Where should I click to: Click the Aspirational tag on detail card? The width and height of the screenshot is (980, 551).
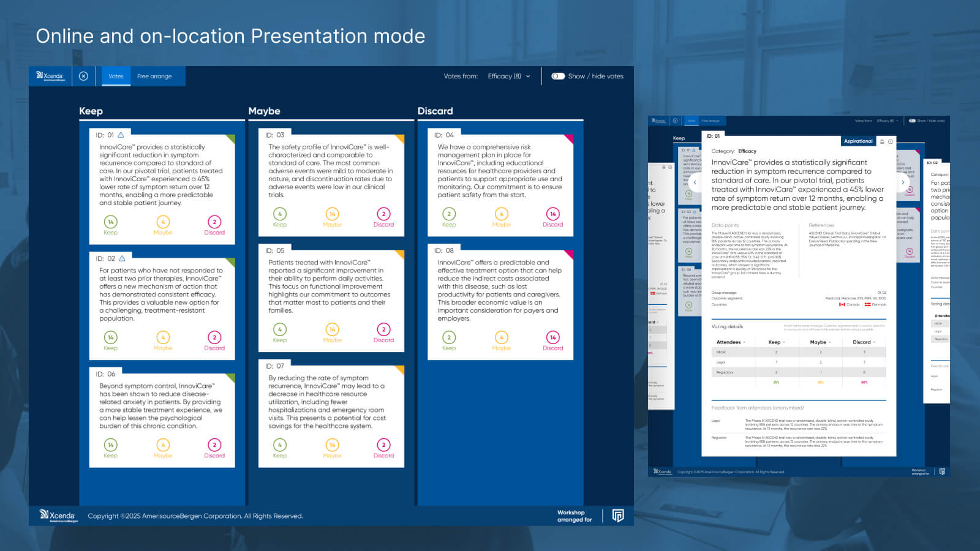(858, 141)
